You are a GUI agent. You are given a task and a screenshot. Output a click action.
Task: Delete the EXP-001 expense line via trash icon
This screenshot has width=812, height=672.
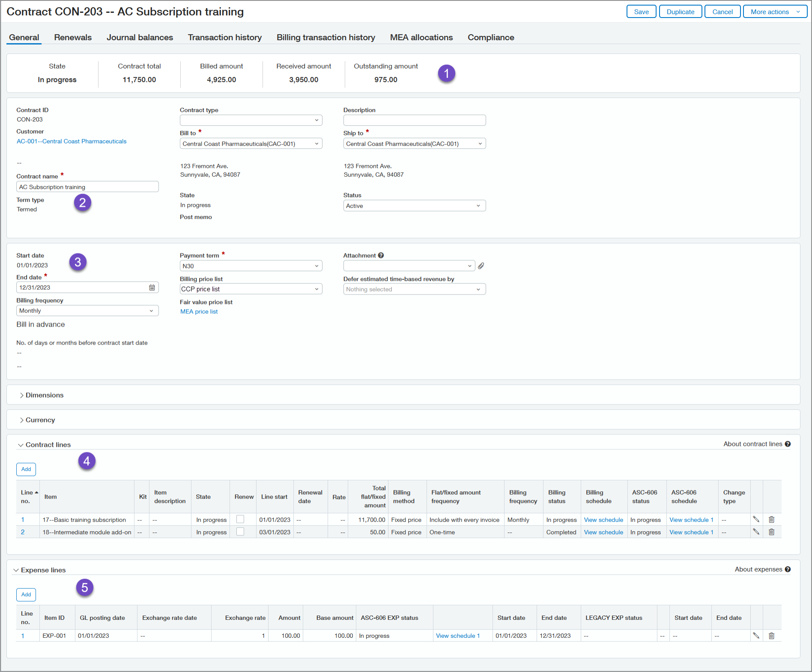tap(771, 636)
